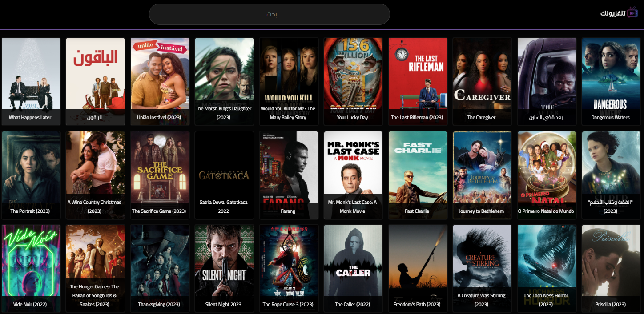Open بعد مُضي السنين movie poster
644x314 pixels.
(547, 81)
